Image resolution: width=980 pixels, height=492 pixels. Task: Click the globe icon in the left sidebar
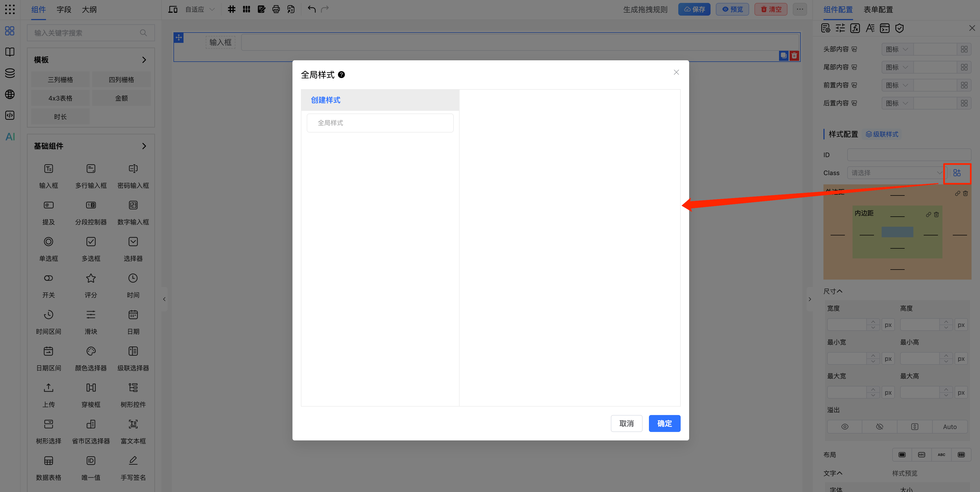point(10,94)
